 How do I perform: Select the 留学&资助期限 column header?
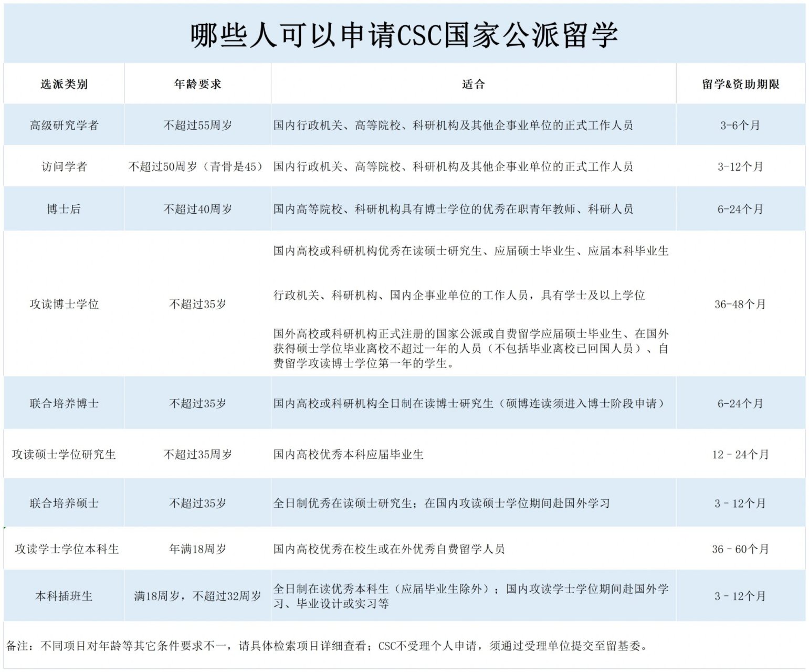740,84
